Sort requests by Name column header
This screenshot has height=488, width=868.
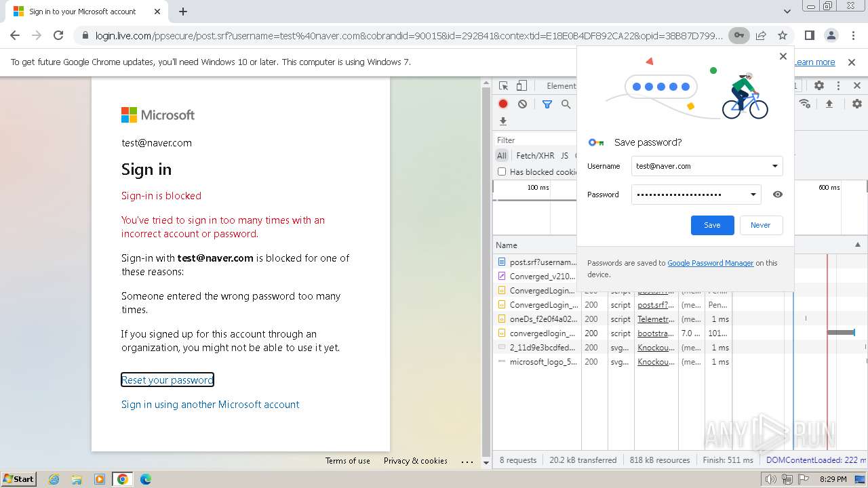pyautogui.click(x=536, y=245)
